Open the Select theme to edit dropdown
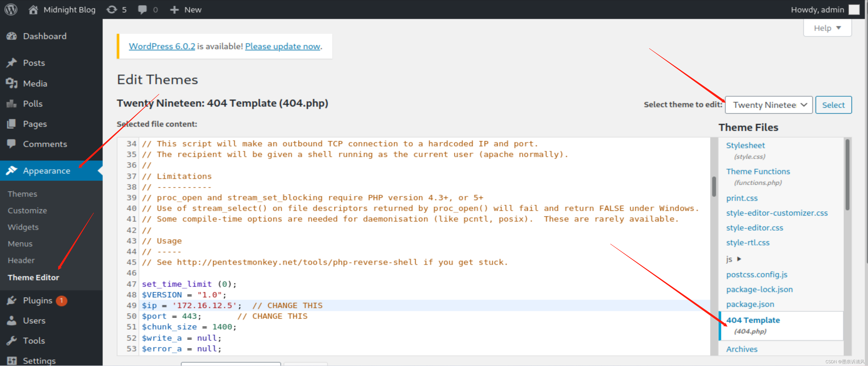The height and width of the screenshot is (366, 868). 769,105
